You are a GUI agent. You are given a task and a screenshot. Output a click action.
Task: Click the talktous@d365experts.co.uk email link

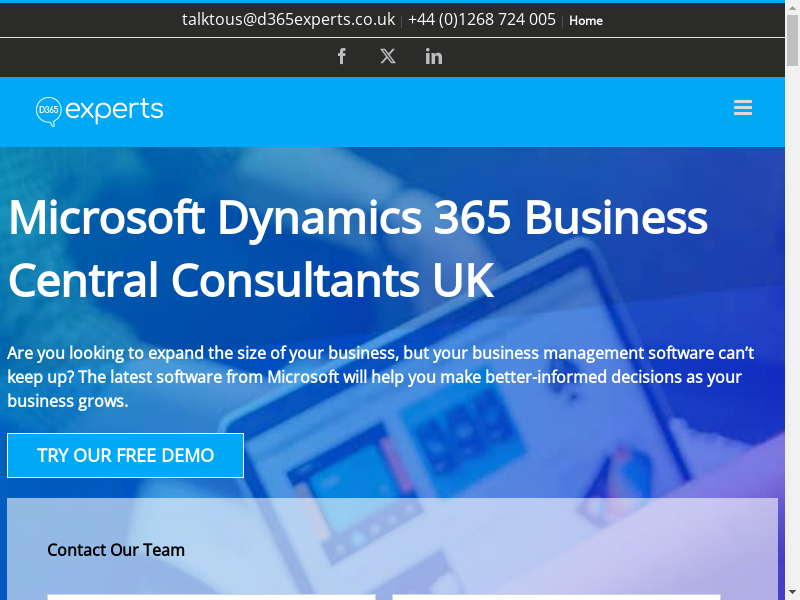pos(288,20)
